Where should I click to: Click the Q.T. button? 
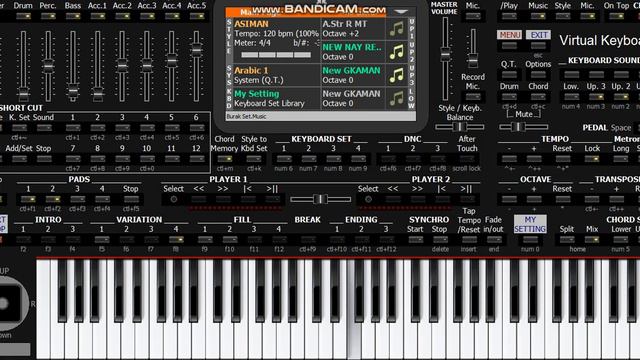[509, 75]
